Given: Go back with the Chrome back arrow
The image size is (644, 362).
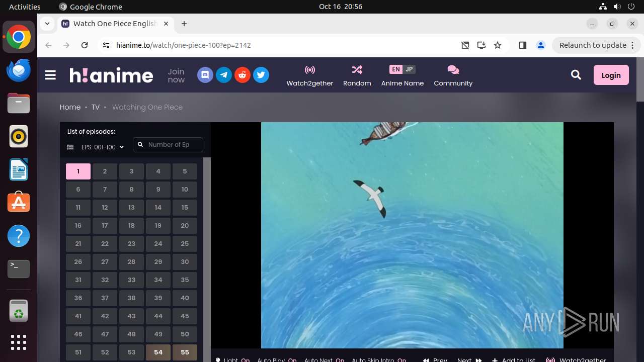Looking at the screenshot, I should [48, 45].
